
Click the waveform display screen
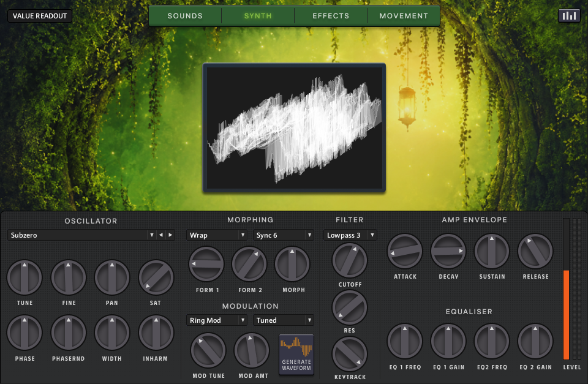pyautogui.click(x=295, y=128)
